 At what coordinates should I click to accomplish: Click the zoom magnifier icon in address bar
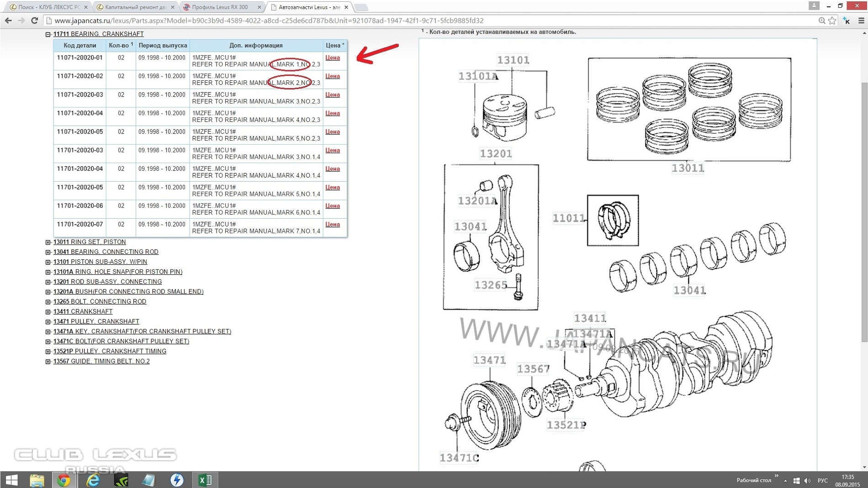pyautogui.click(x=822, y=21)
